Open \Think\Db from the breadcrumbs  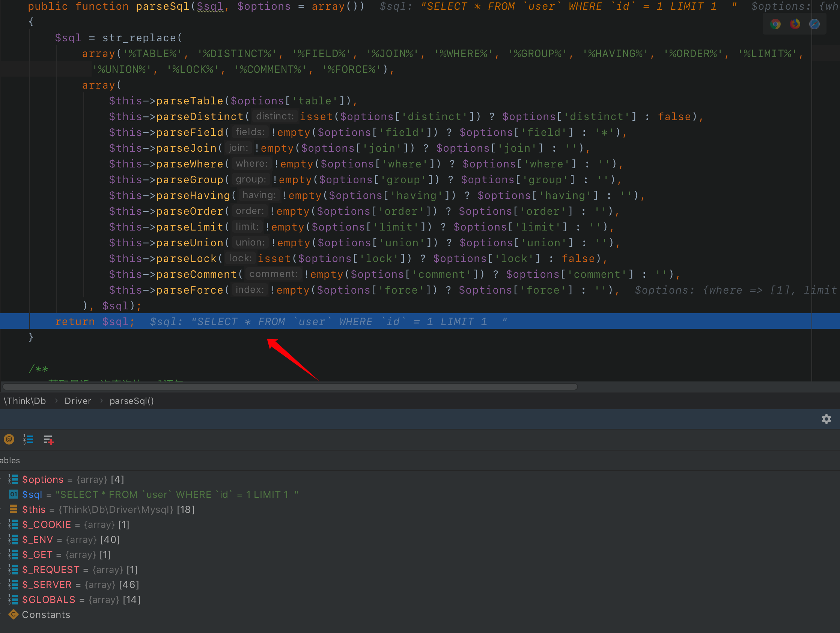[x=24, y=401]
